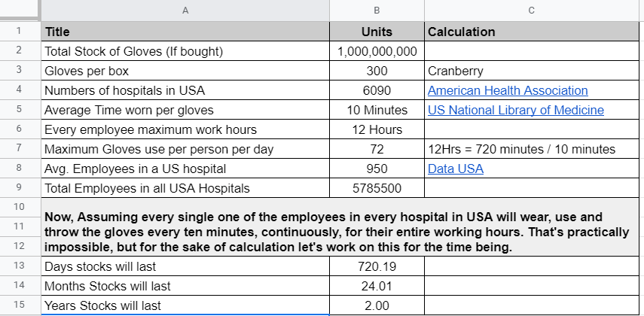The image size is (644, 316).
Task: Select row 9 header
Action: pyautogui.click(x=20, y=188)
